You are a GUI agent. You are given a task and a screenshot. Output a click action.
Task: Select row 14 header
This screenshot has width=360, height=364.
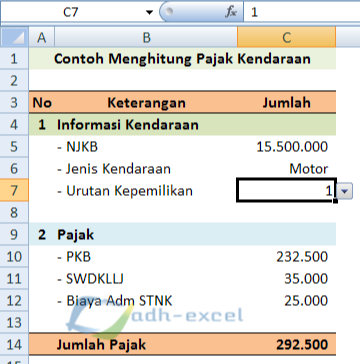[x=14, y=345]
